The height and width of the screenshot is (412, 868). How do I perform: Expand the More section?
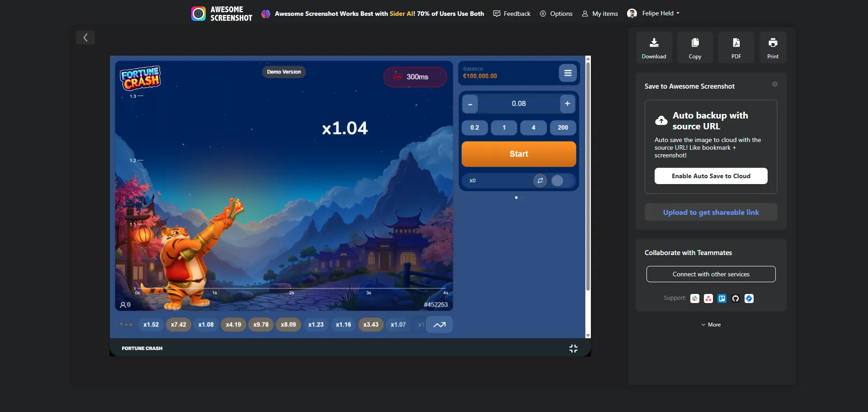(x=711, y=325)
